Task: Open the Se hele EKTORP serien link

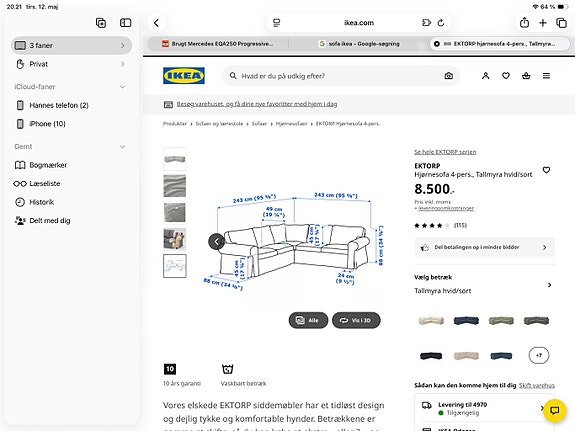Action: point(445,152)
